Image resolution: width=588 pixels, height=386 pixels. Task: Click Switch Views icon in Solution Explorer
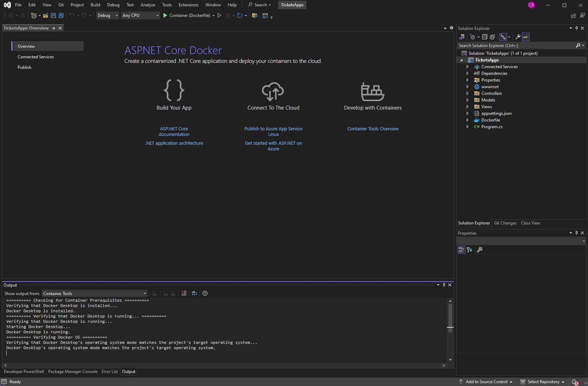[462, 37]
